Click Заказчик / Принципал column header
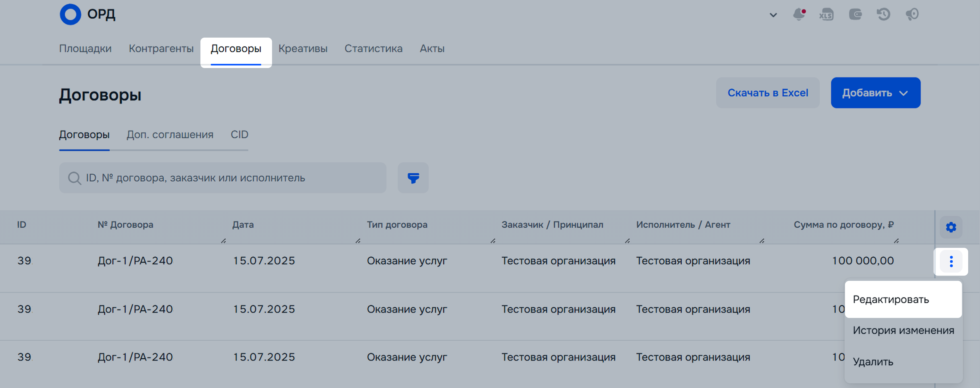 552,225
